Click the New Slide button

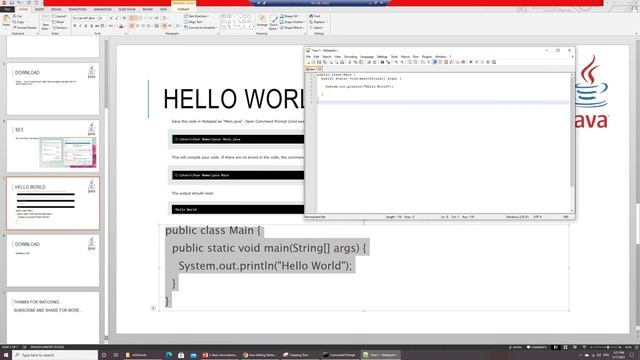(x=45, y=22)
